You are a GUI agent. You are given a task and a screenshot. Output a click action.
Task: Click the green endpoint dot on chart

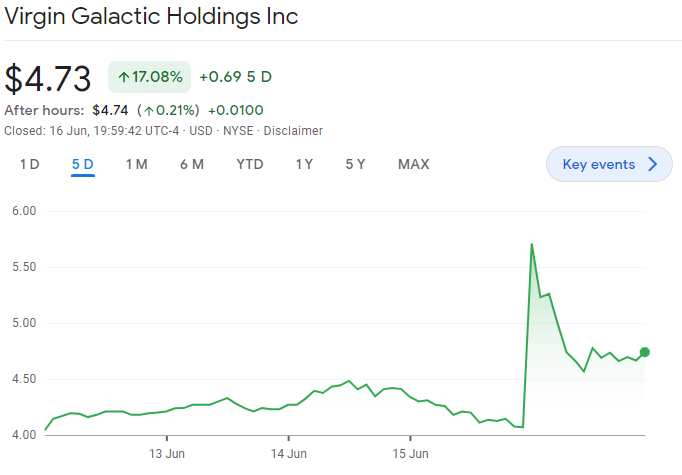(645, 351)
